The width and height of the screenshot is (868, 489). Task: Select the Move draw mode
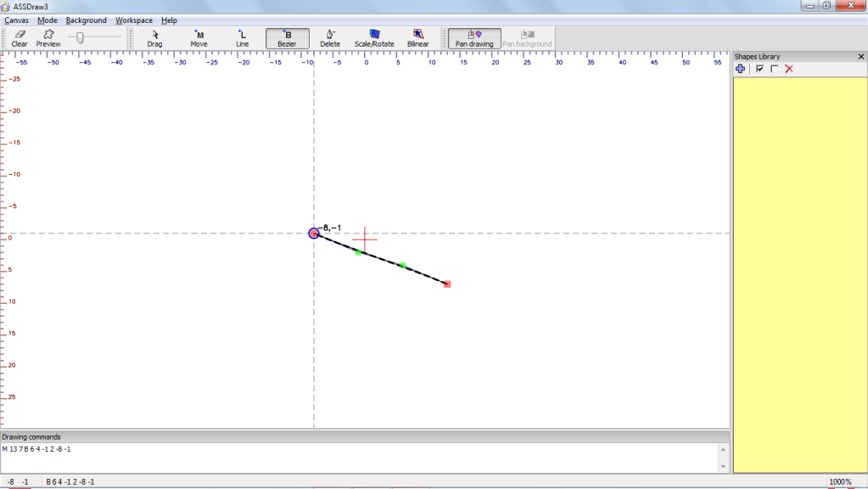coord(199,39)
